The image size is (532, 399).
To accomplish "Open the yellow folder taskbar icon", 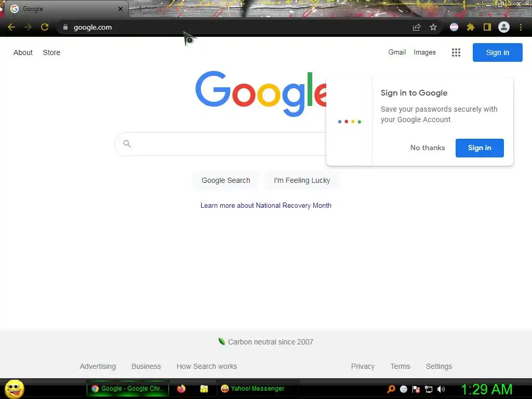I will point(204,389).
